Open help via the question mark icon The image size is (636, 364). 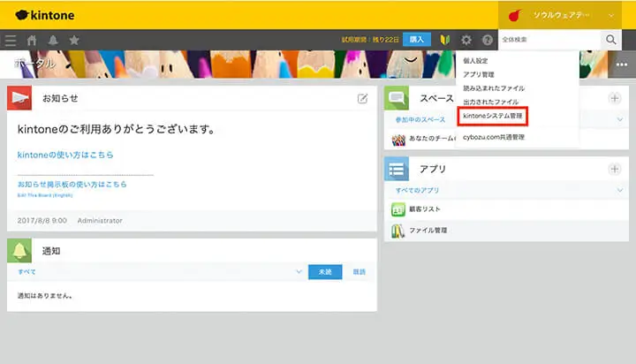[x=485, y=40]
